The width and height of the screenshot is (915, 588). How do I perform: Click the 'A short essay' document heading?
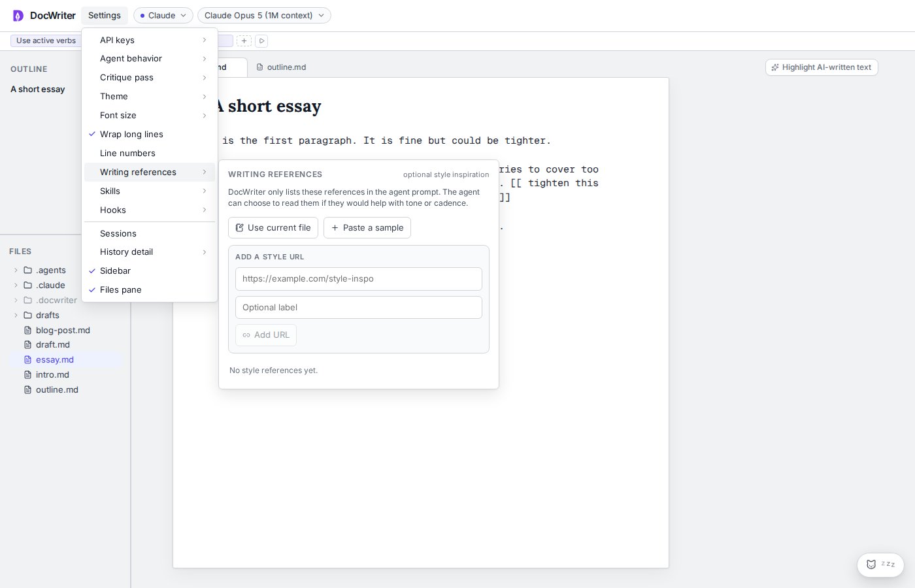269,106
